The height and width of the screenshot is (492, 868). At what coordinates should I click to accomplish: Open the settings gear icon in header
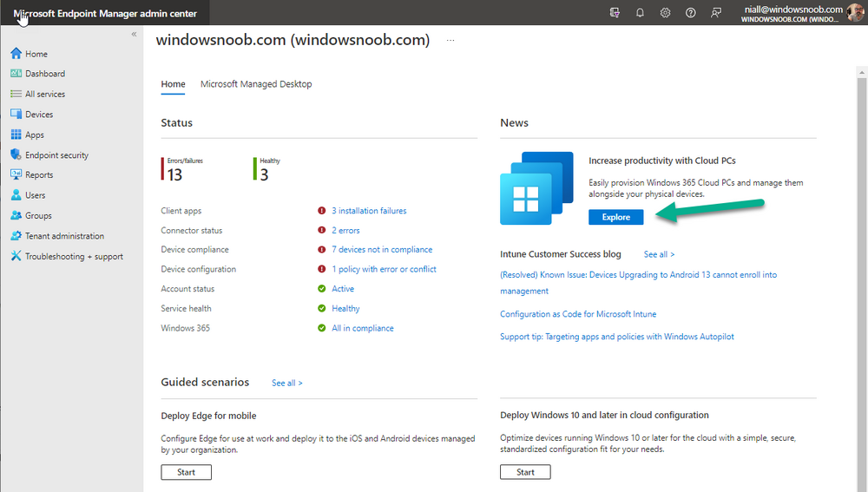click(x=666, y=12)
